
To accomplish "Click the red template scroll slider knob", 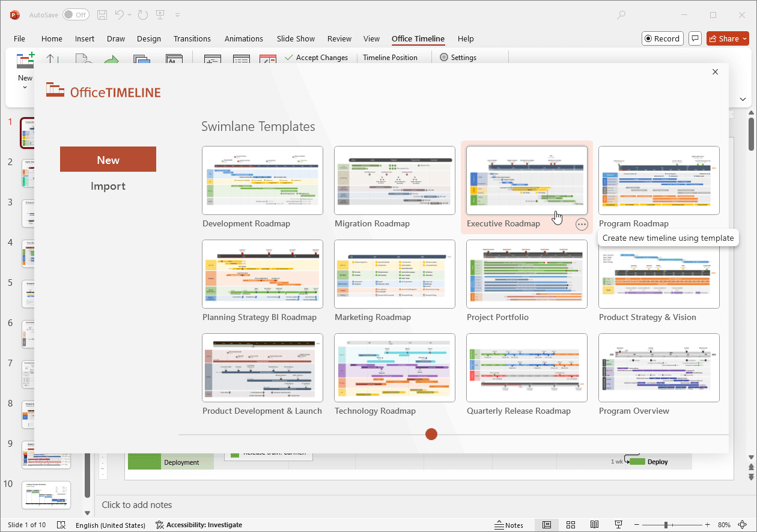I will pos(431,434).
